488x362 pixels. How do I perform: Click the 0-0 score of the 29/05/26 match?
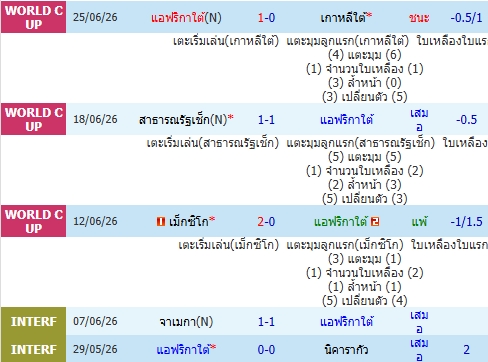coord(266,349)
